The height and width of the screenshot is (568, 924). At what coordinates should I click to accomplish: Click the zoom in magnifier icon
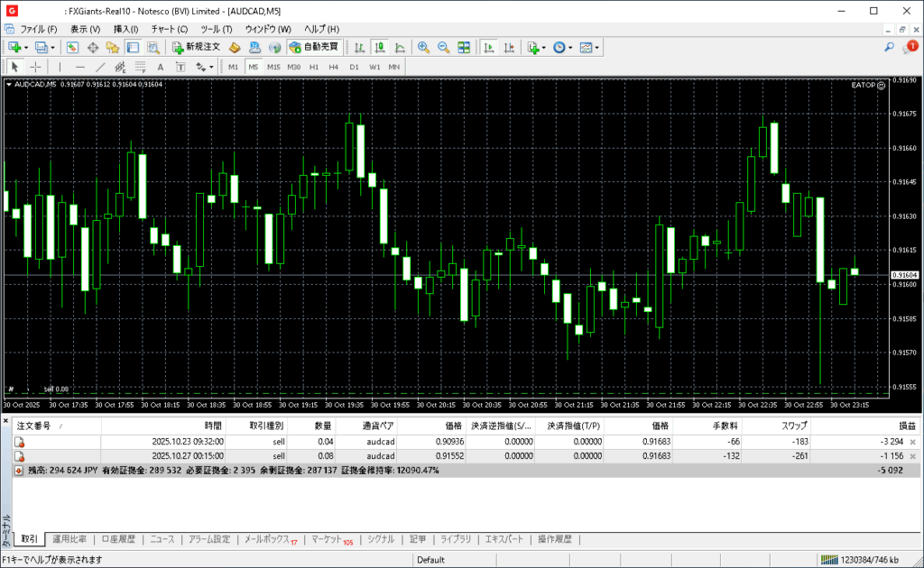coord(423,47)
